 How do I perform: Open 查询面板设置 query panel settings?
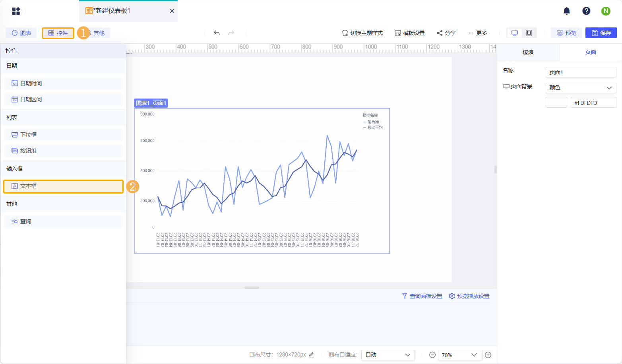click(422, 296)
